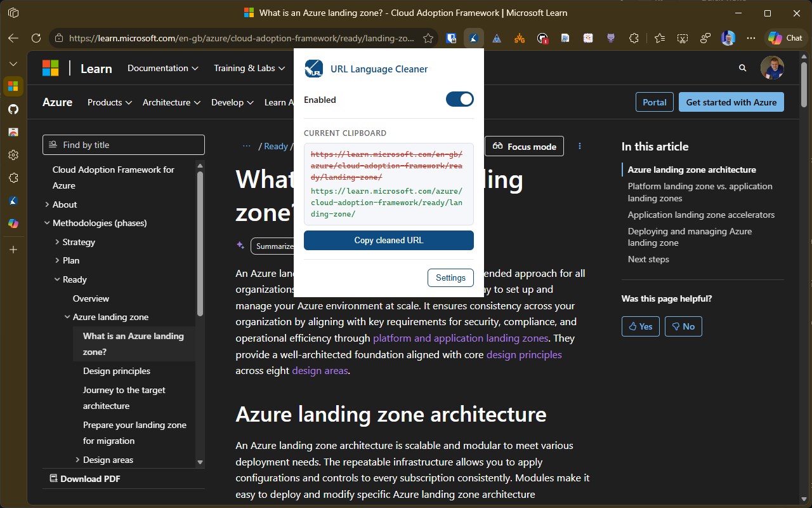Open the GitHub tab icon in the left sidebar

coord(13,109)
